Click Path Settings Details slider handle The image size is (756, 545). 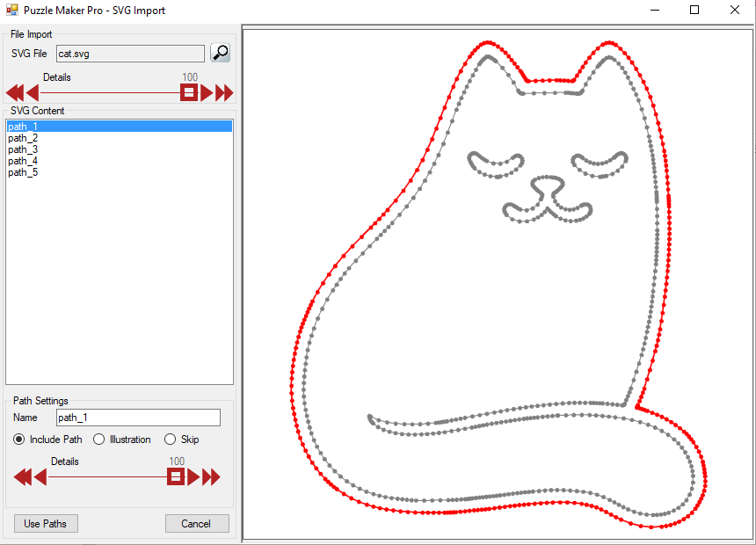point(176,476)
